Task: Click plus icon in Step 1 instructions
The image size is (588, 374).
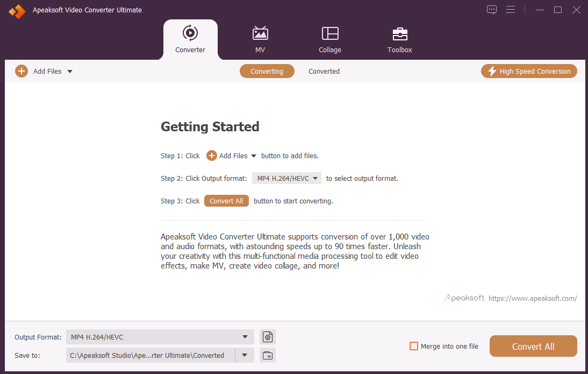Action: (x=212, y=156)
